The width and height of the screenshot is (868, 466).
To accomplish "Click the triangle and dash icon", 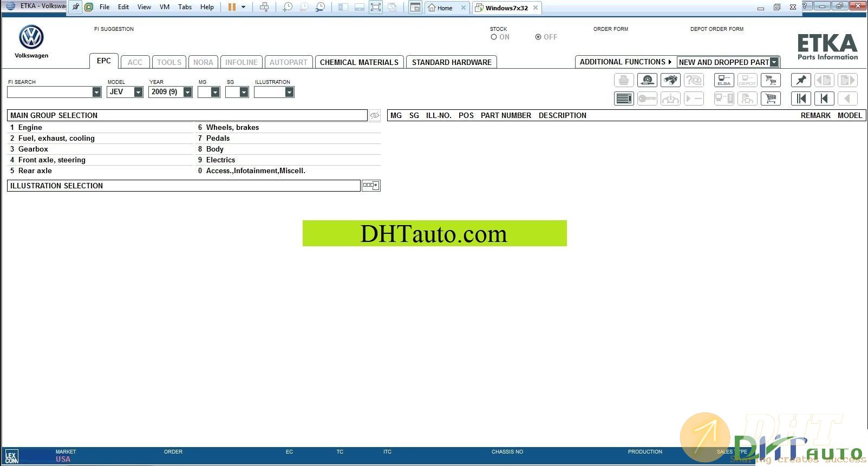I will point(694,99).
